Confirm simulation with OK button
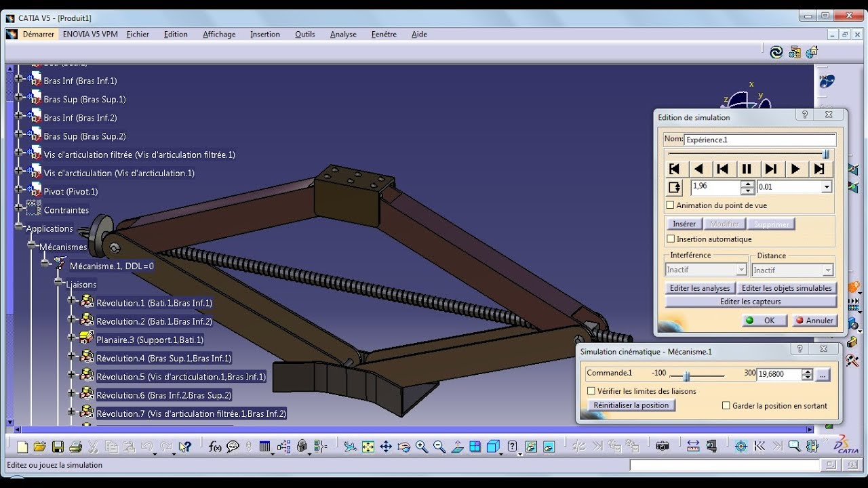The width and height of the screenshot is (868, 488). pos(764,321)
